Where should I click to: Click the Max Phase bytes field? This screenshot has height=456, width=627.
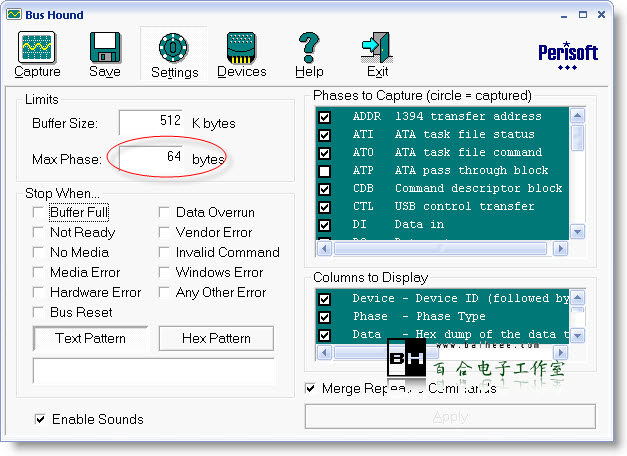(152, 158)
